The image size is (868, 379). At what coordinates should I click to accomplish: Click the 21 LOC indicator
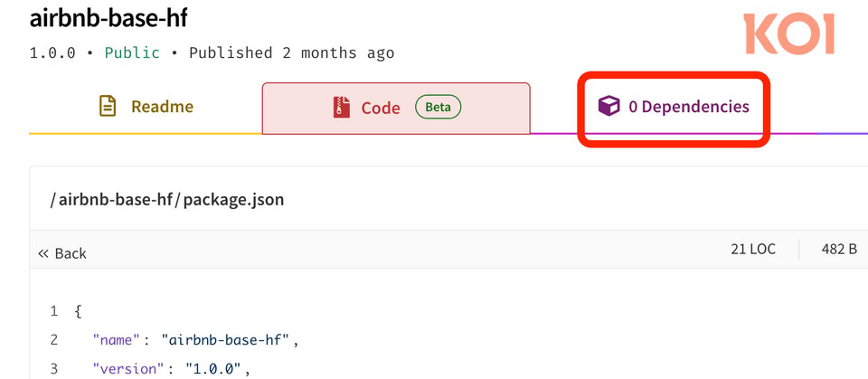[753, 249]
